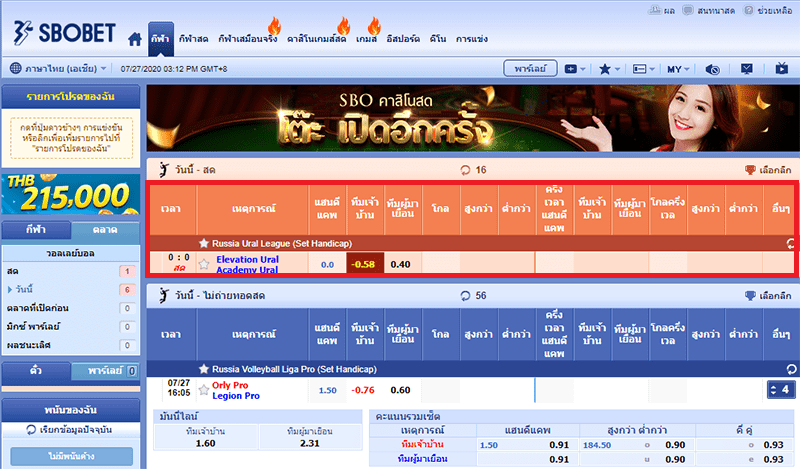800x469 pixels.
Task: Open the กีฬาเสมือนจริง navigation tab
Action: tap(248, 39)
